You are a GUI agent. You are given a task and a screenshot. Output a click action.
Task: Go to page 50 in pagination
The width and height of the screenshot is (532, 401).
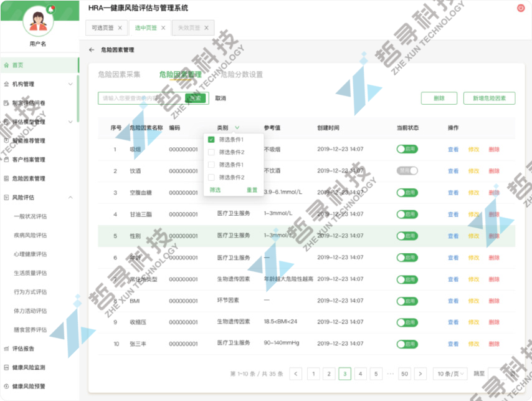pyautogui.click(x=404, y=374)
